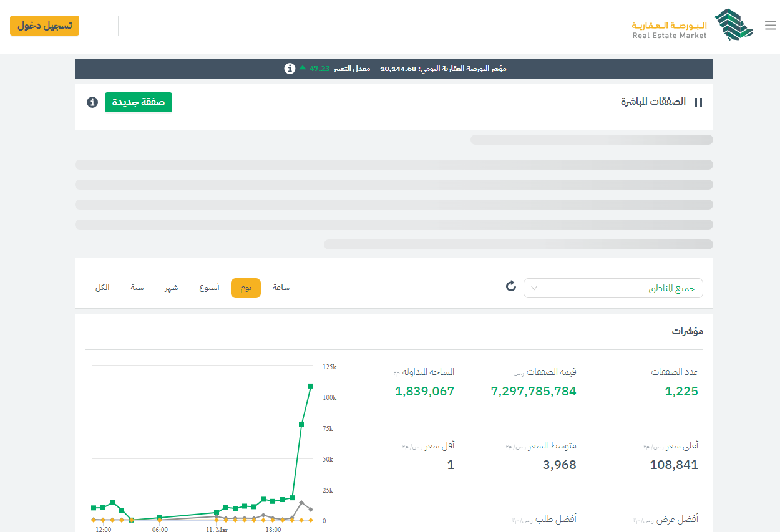780x532 pixels.
Task: Switch to أسبوع time range
Action: point(209,288)
